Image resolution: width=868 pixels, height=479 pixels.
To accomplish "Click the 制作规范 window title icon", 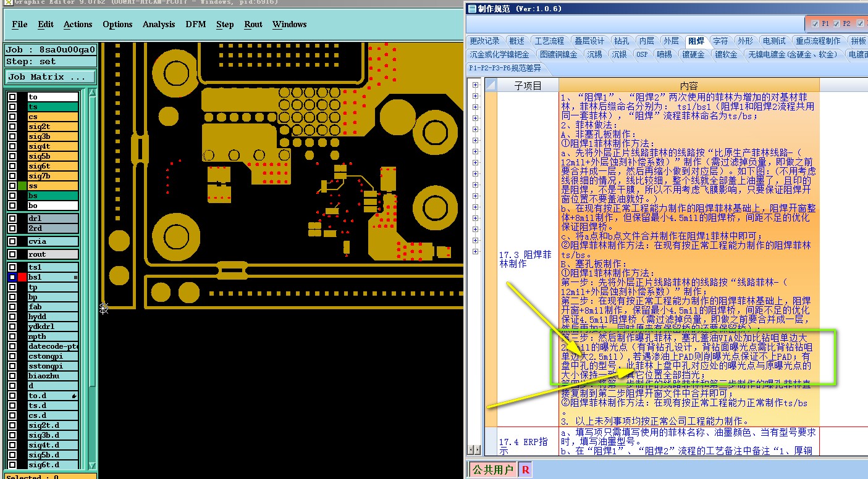I will [x=472, y=9].
